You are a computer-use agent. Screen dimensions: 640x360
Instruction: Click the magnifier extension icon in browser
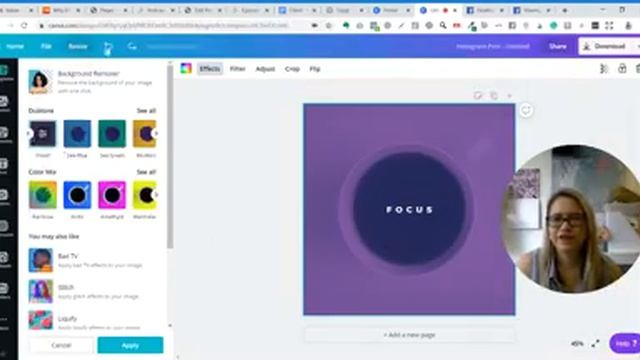[443, 25]
